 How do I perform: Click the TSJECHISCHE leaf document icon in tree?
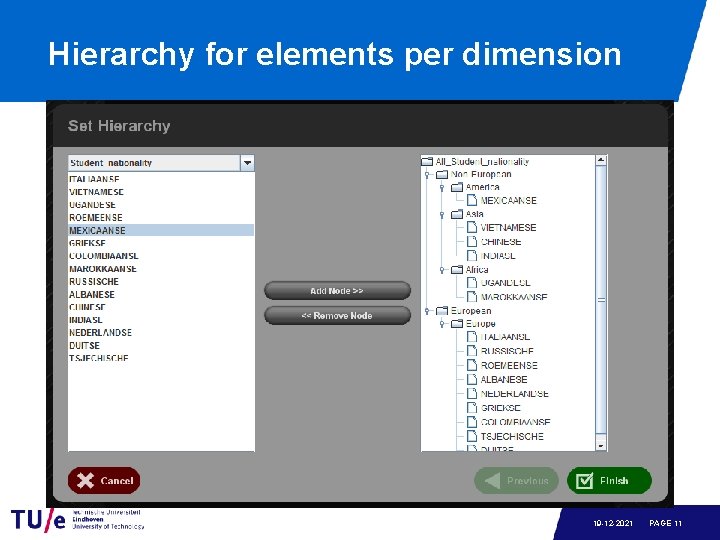(472, 436)
